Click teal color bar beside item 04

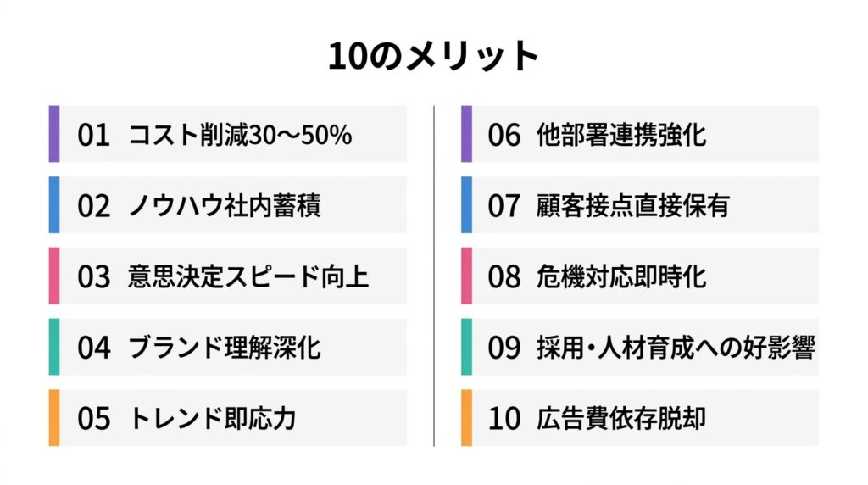pos(54,347)
